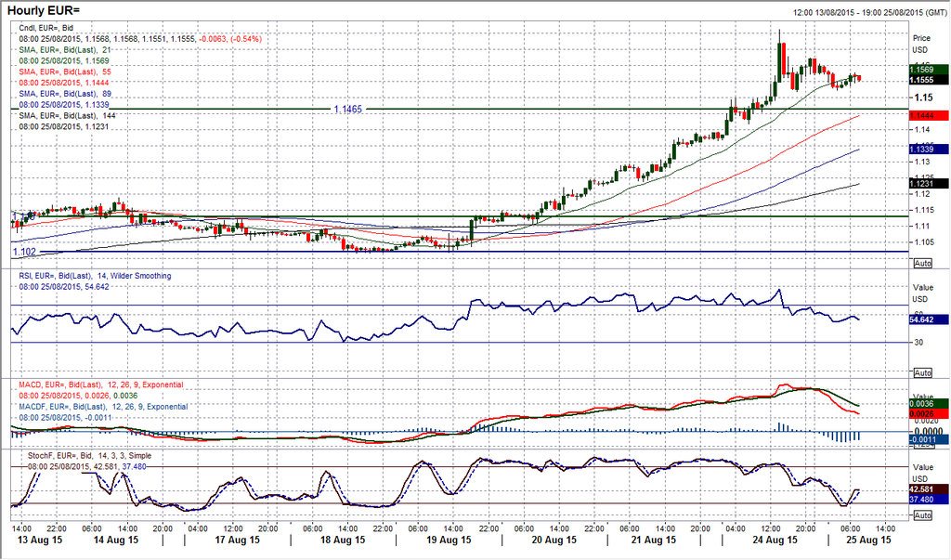Click the MACD 0.0000 axis label
Screen dimensions: 951x560
tap(928, 431)
